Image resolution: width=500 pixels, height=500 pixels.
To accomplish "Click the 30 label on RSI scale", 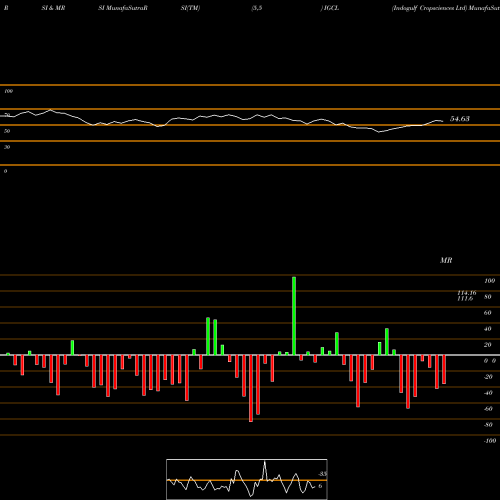I will [x=7, y=147].
